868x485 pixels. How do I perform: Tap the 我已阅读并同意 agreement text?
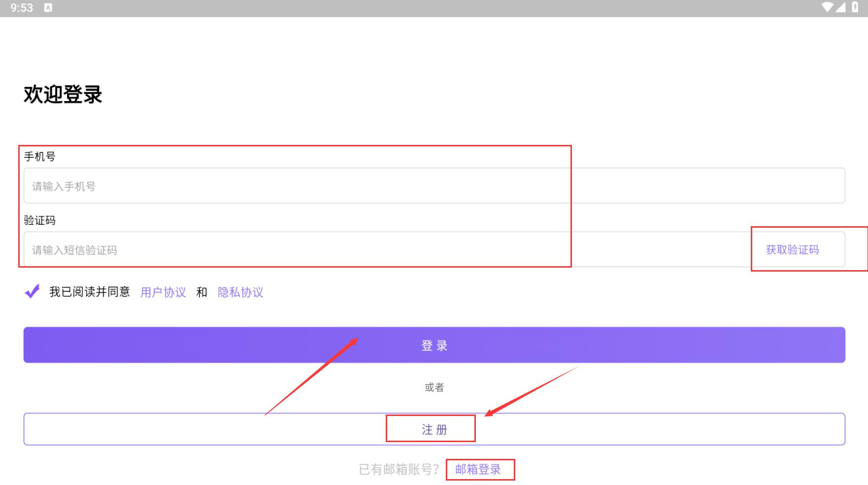89,292
